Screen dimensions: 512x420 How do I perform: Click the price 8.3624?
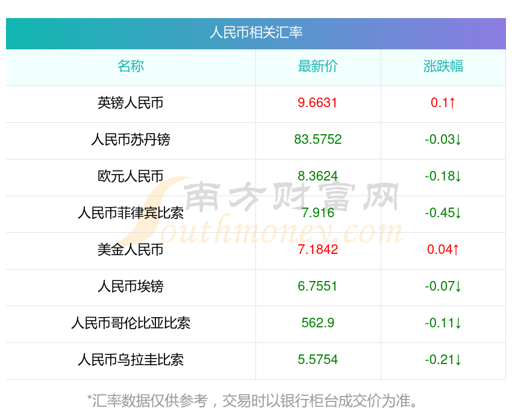[x=317, y=176]
